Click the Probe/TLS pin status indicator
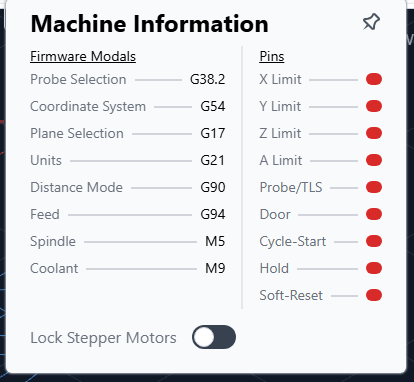The width and height of the screenshot is (414, 382). (x=374, y=187)
